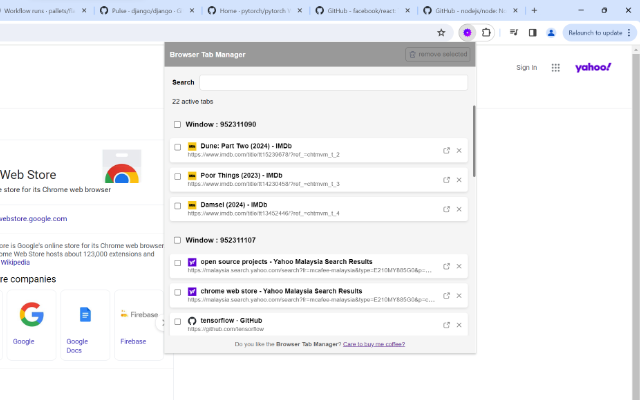This screenshot has height=400, width=640.
Task: Focus the tab manager Search field
Action: pyautogui.click(x=333, y=82)
